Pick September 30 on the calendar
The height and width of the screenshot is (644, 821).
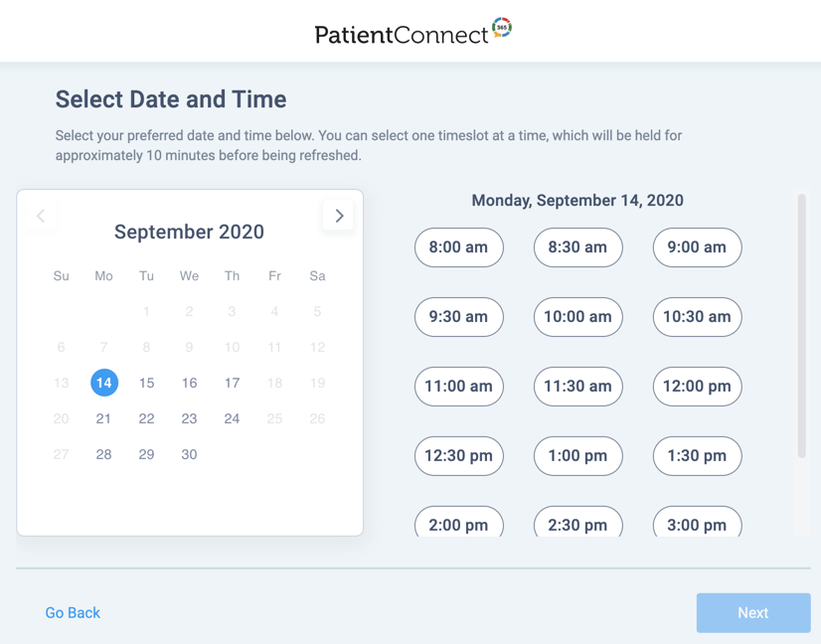click(189, 454)
